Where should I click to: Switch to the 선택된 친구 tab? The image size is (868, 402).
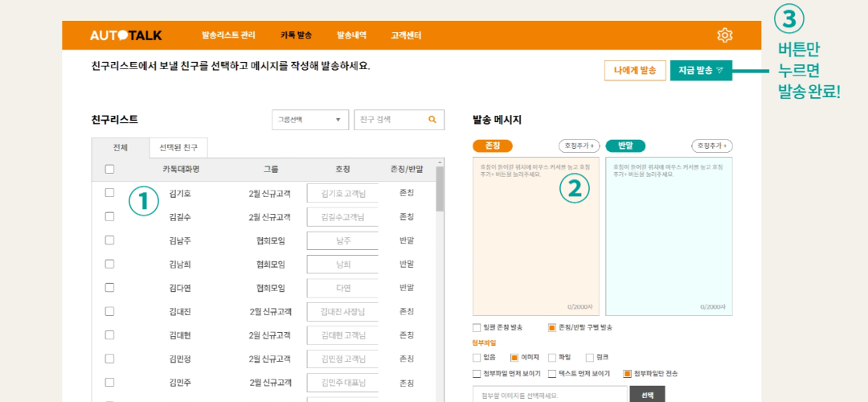178,147
